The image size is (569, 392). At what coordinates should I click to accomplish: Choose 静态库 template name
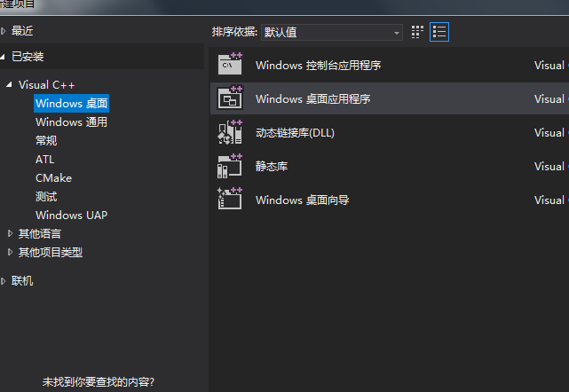coord(272,167)
